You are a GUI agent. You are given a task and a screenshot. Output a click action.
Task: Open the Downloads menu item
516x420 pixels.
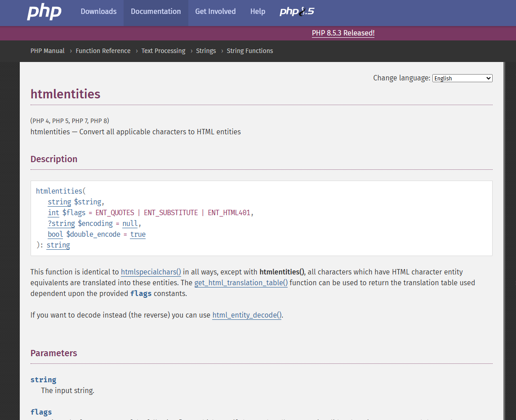(98, 12)
